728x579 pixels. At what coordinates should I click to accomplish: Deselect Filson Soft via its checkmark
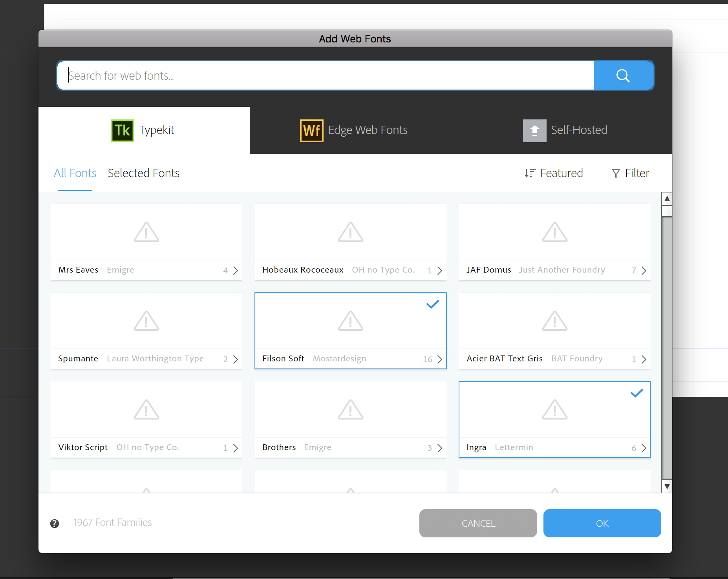point(433,304)
